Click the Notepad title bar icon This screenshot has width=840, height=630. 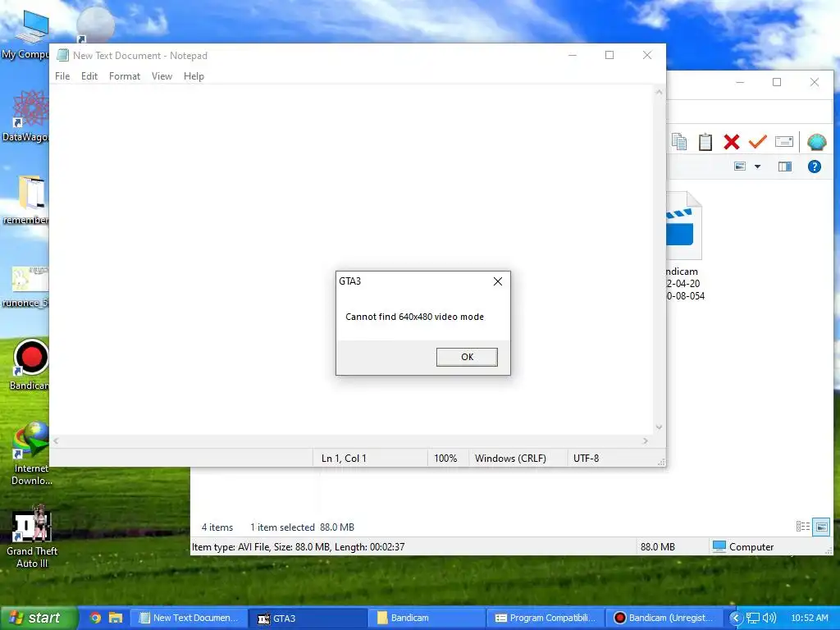62,55
